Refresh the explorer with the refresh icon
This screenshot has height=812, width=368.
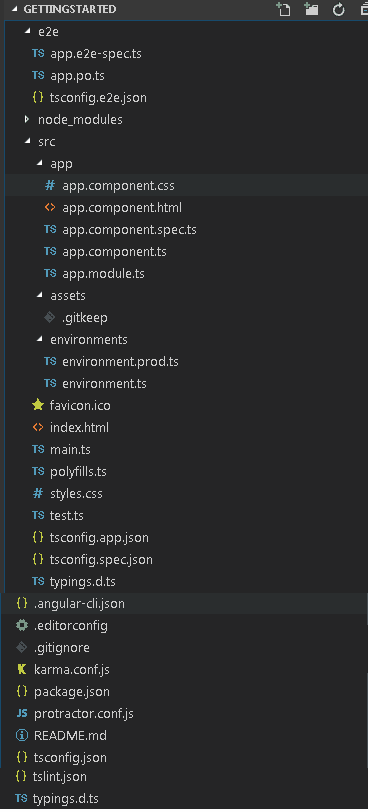[x=338, y=9]
